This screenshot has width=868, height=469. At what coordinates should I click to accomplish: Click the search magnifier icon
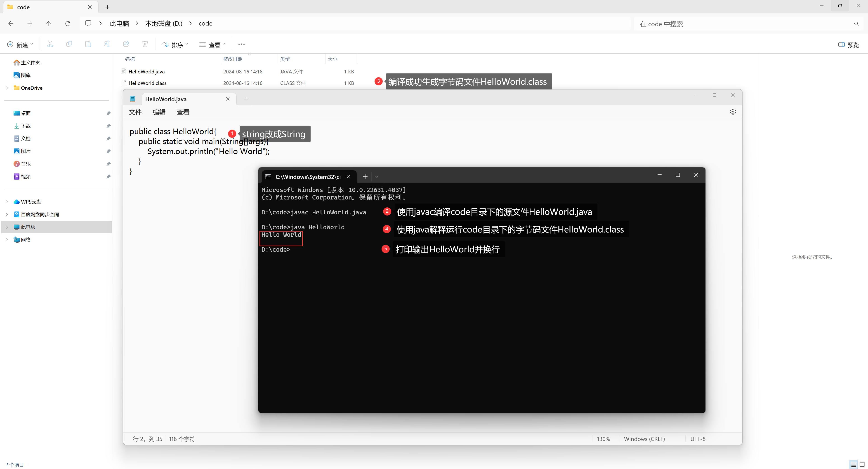pyautogui.click(x=856, y=24)
